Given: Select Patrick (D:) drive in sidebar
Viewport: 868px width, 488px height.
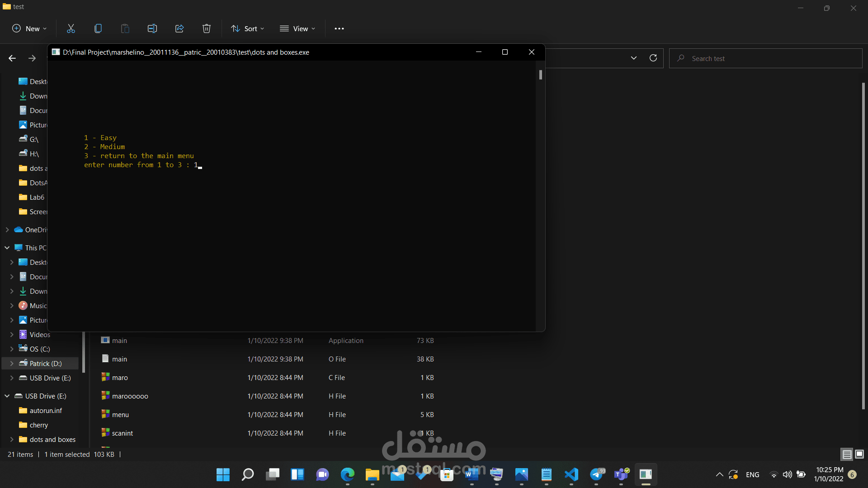Looking at the screenshot, I should [45, 363].
